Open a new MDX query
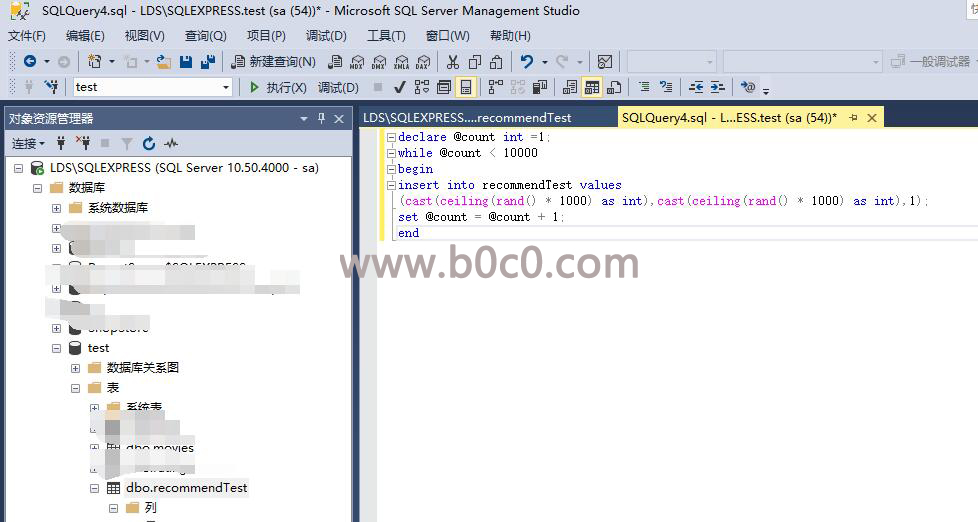The width and height of the screenshot is (978, 522). tap(357, 61)
